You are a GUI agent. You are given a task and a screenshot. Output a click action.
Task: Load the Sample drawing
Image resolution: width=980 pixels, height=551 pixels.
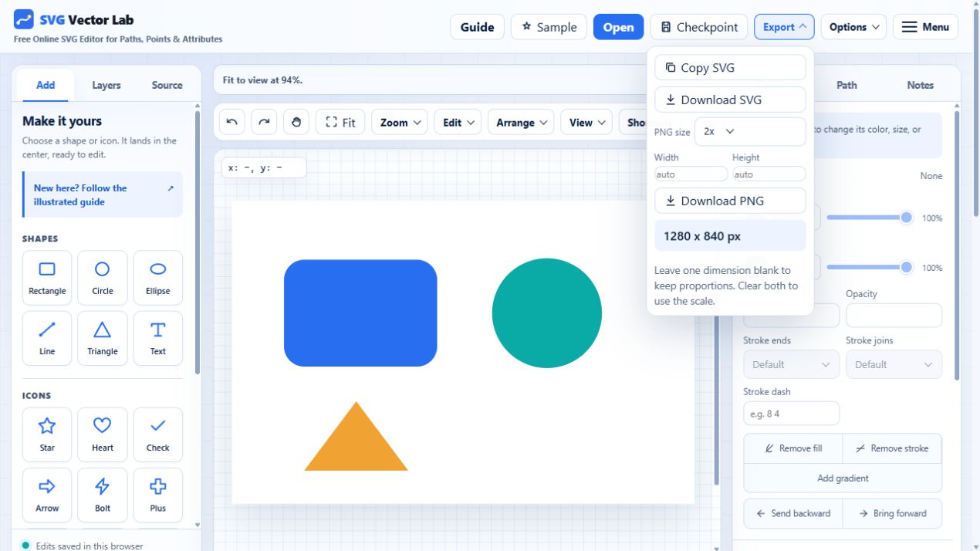coord(549,27)
